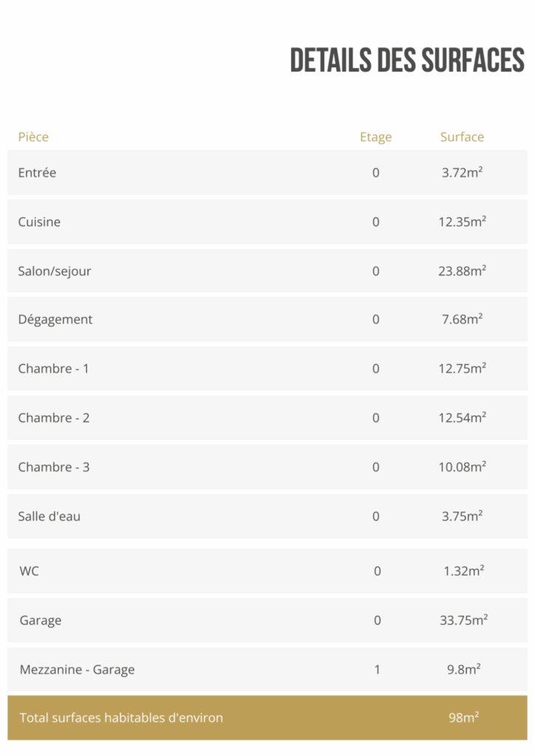Select the Dégagement row
The height and width of the screenshot is (756, 535).
coord(267,319)
